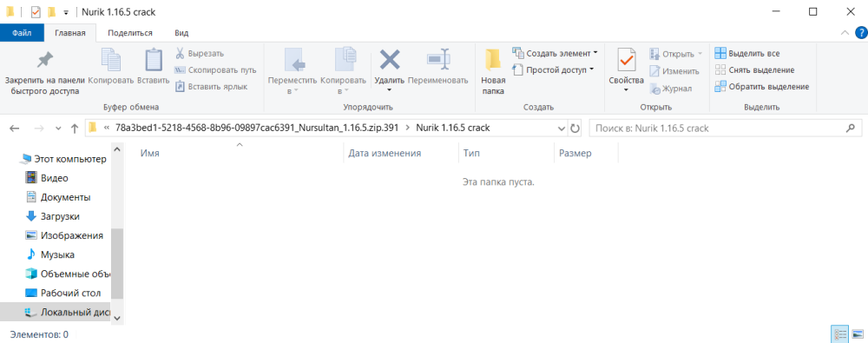
Task: Switch to the Поделиться ribbon tab
Action: [130, 33]
